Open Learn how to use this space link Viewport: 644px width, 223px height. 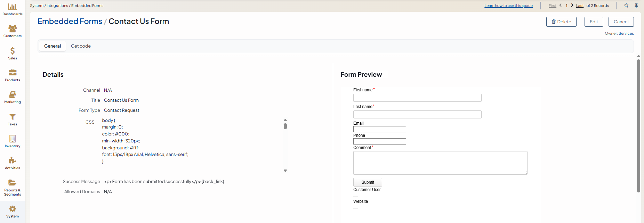tap(508, 6)
